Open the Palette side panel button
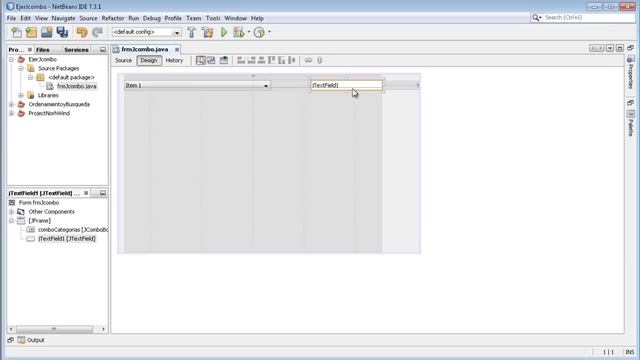The height and width of the screenshot is (360, 640). pos(631,123)
